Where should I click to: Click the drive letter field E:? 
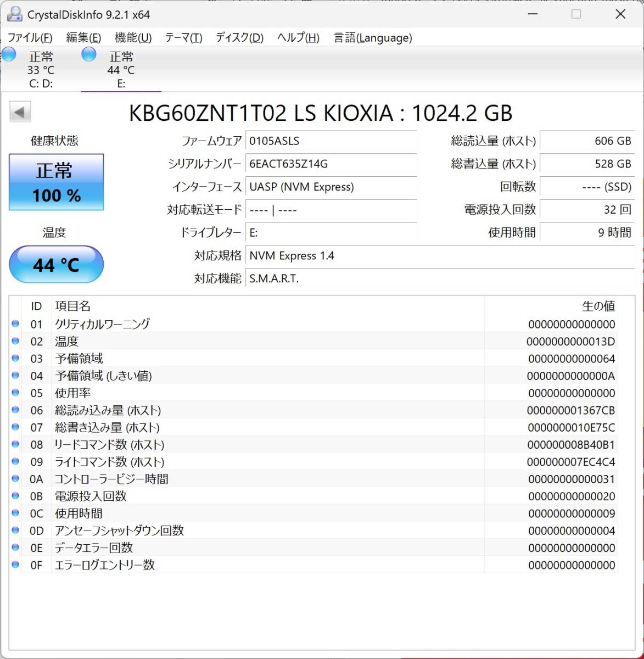click(x=331, y=233)
